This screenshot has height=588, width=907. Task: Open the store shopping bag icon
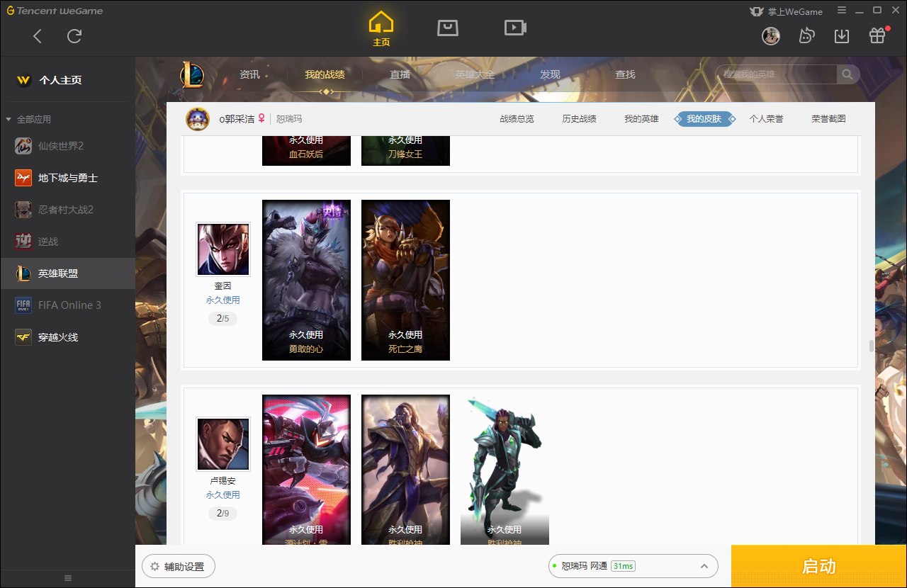(x=448, y=28)
